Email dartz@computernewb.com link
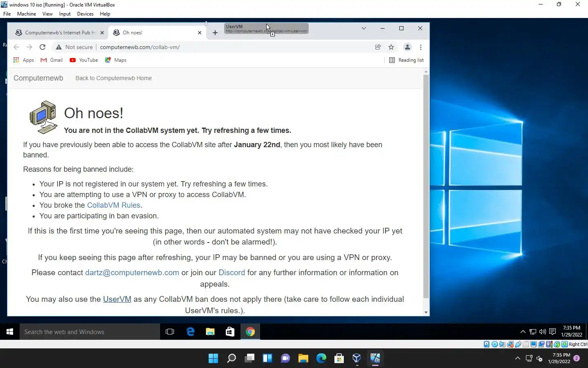The image size is (588, 368). click(132, 273)
